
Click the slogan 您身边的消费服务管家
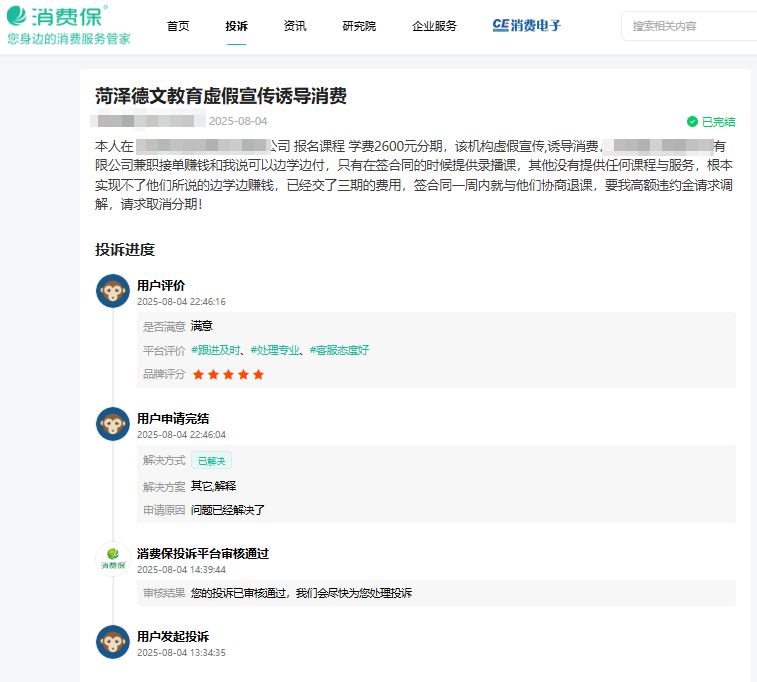coord(69,39)
